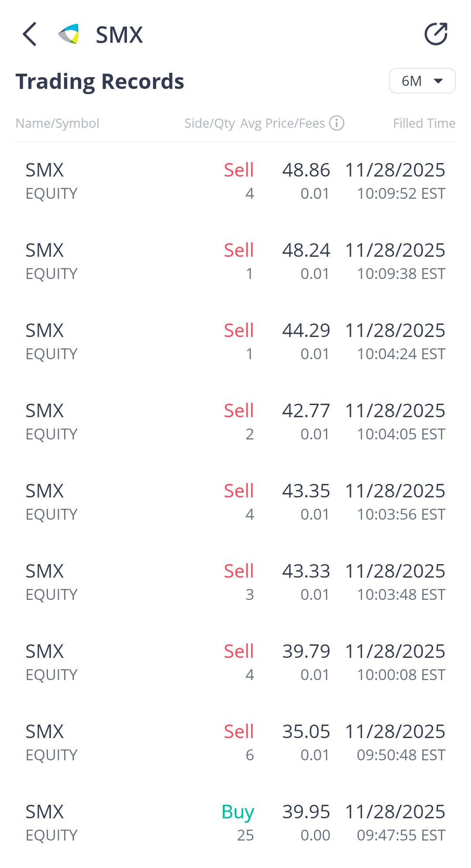Tap the SMX company logo icon

[69, 34]
